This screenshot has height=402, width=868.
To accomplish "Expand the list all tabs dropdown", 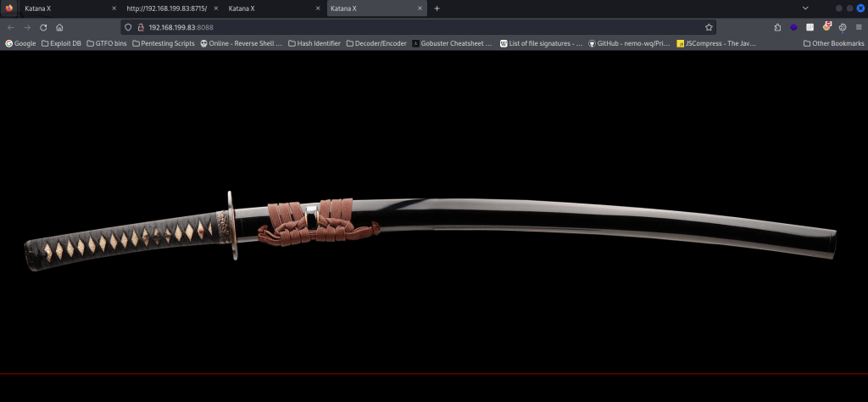I will 804,8.
